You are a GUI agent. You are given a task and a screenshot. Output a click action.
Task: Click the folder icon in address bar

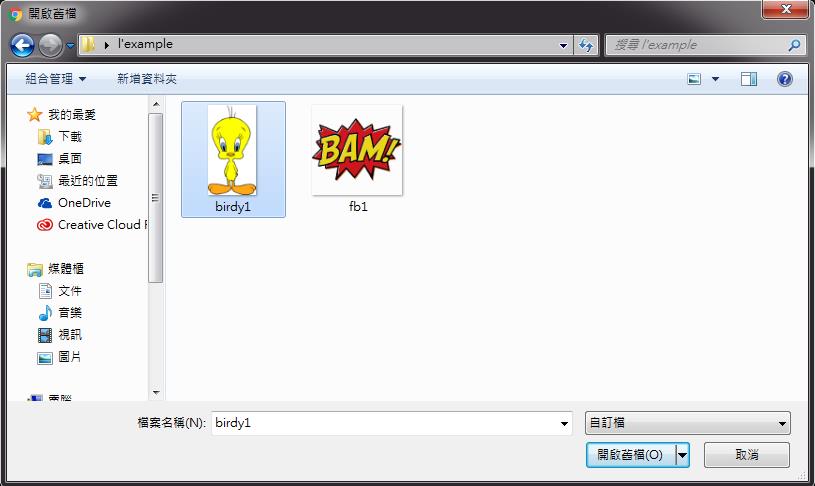click(x=88, y=45)
